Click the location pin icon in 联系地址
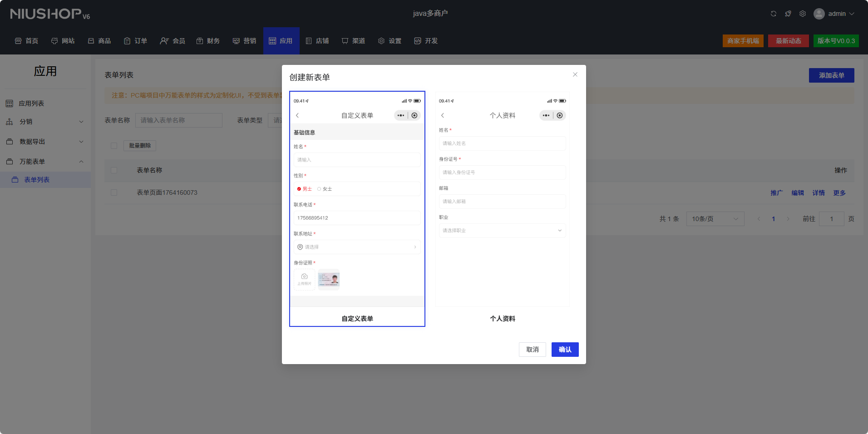Viewport: 868px width, 434px height. pyautogui.click(x=300, y=247)
